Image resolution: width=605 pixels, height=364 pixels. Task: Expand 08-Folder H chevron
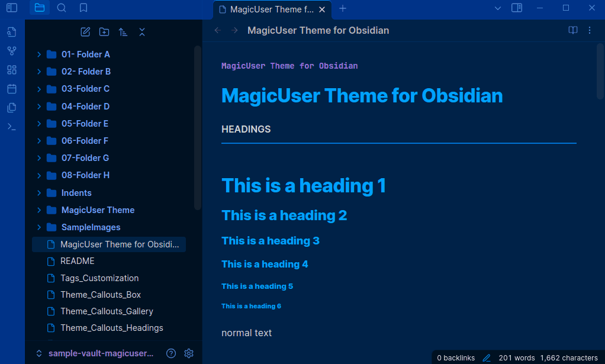pos(39,175)
